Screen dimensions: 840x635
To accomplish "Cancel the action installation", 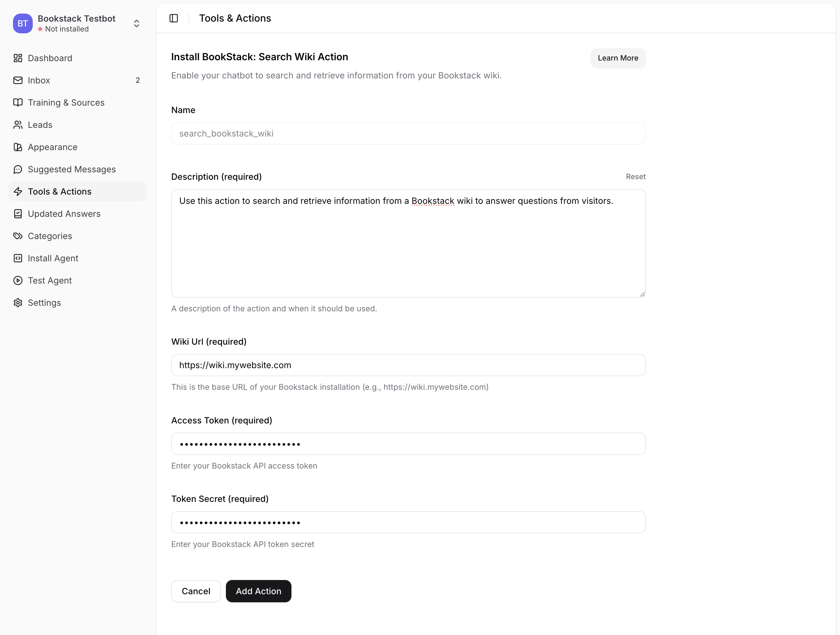I will point(196,591).
